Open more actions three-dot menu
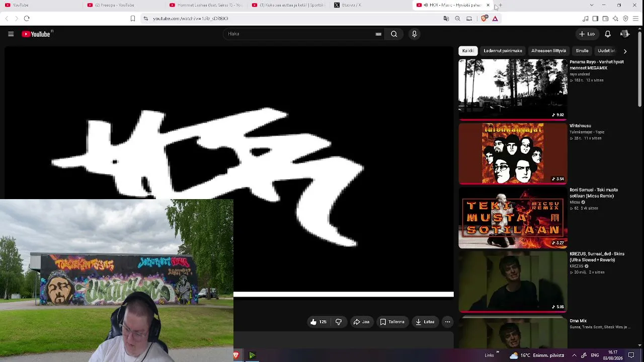Screen dimensions: 644x362 click(447, 322)
